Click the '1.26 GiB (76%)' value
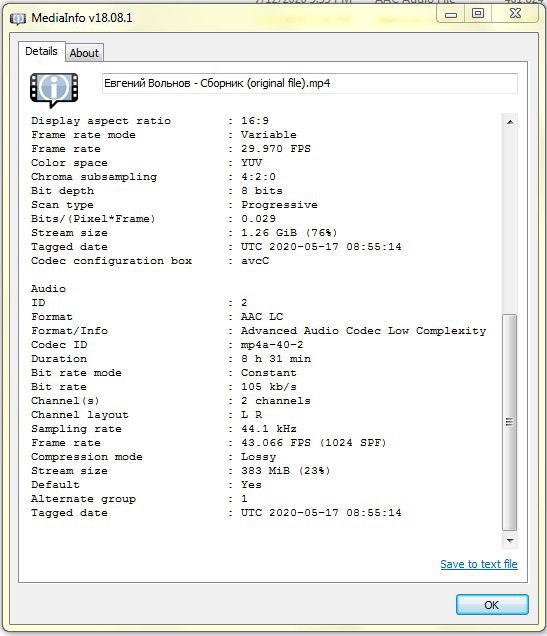This screenshot has width=547, height=636. [x=289, y=233]
